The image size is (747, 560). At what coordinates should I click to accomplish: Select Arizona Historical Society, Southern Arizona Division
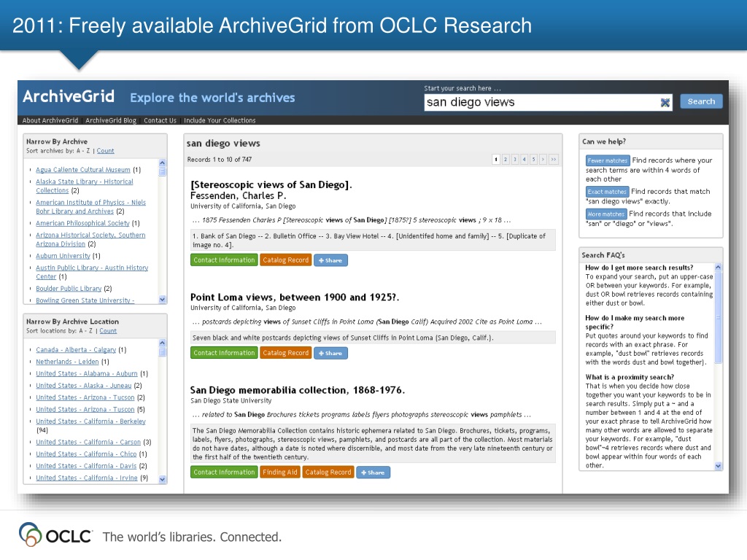pos(90,239)
